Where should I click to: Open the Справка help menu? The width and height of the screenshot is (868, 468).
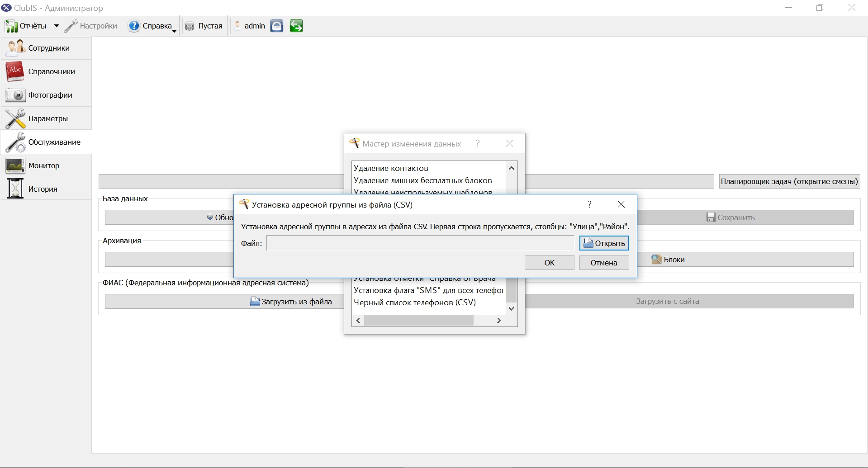[152, 26]
